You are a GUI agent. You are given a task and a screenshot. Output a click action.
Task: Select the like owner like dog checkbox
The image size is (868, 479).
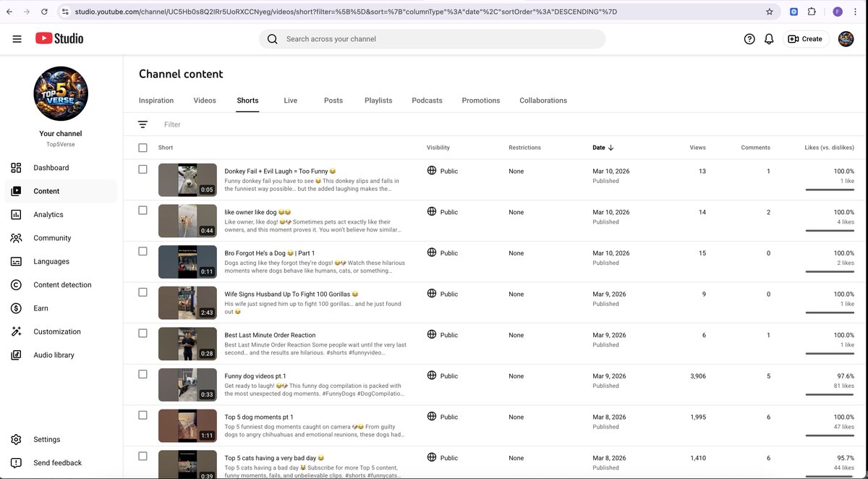tap(142, 211)
